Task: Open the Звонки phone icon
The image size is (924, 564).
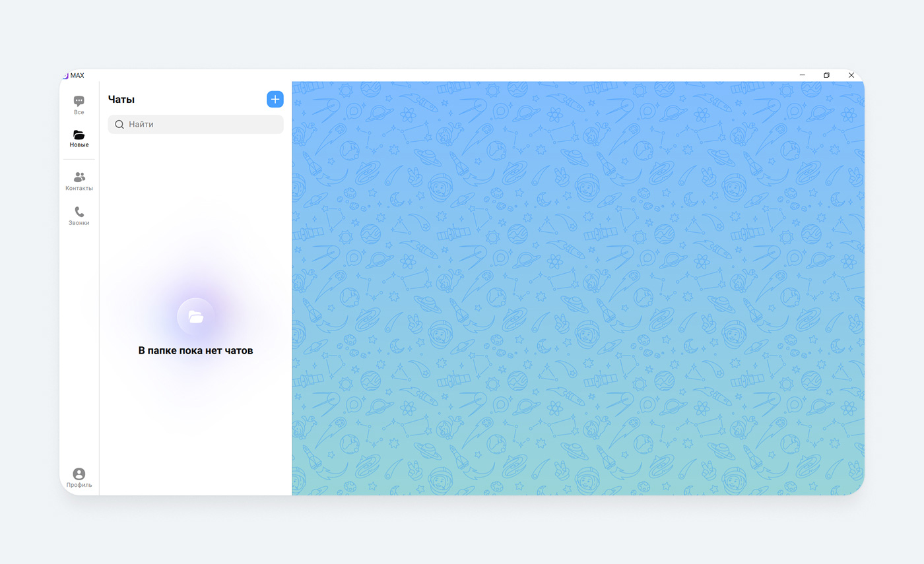Action: point(79,212)
